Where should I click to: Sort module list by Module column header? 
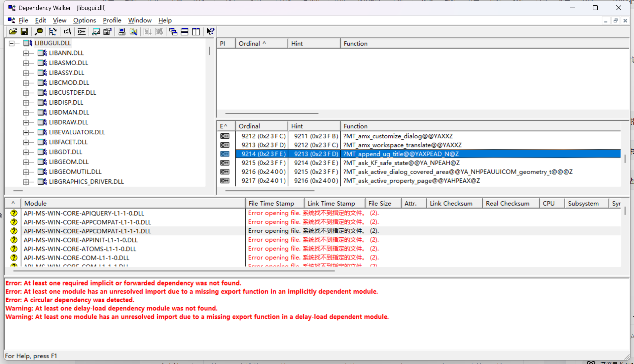point(133,204)
